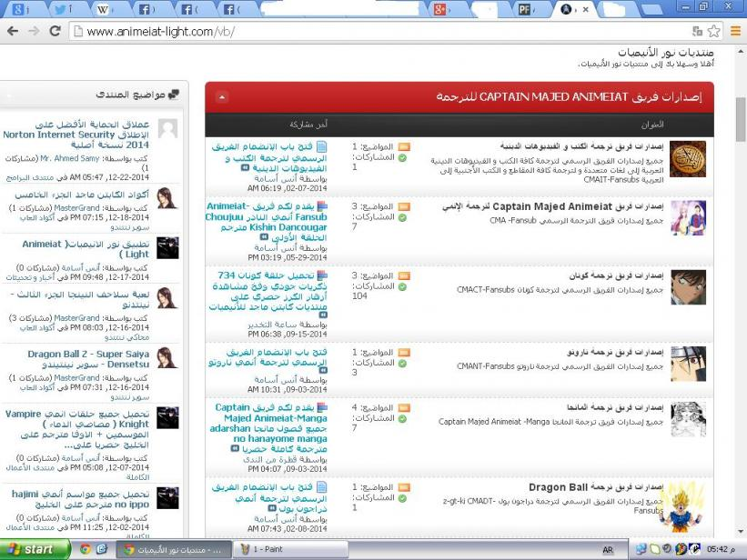Image resolution: width=747 pixels, height=560 pixels.
Task: Open Vampire Knight episodes download topic
Action: click(77, 429)
